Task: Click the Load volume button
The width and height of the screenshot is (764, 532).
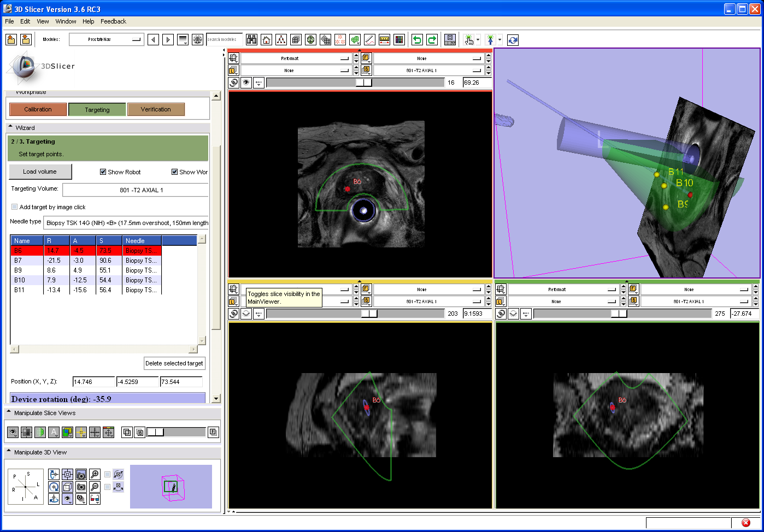Action: 40,172
